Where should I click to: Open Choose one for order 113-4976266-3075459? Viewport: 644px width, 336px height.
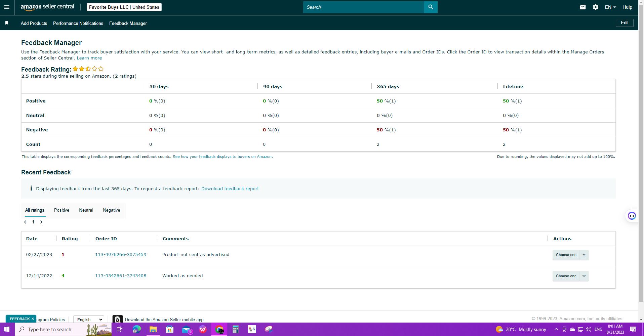[566, 255]
